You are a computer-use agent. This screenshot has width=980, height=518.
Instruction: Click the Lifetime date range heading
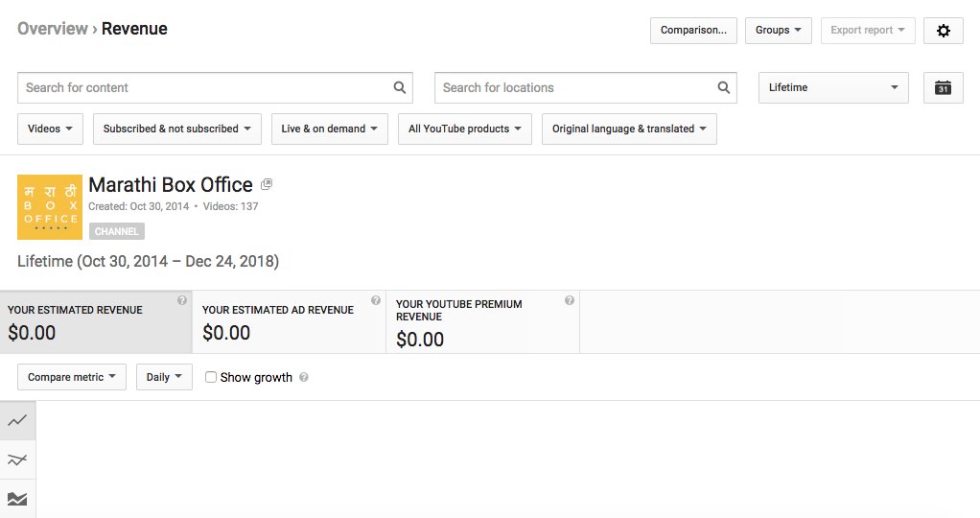pyautogui.click(x=148, y=261)
